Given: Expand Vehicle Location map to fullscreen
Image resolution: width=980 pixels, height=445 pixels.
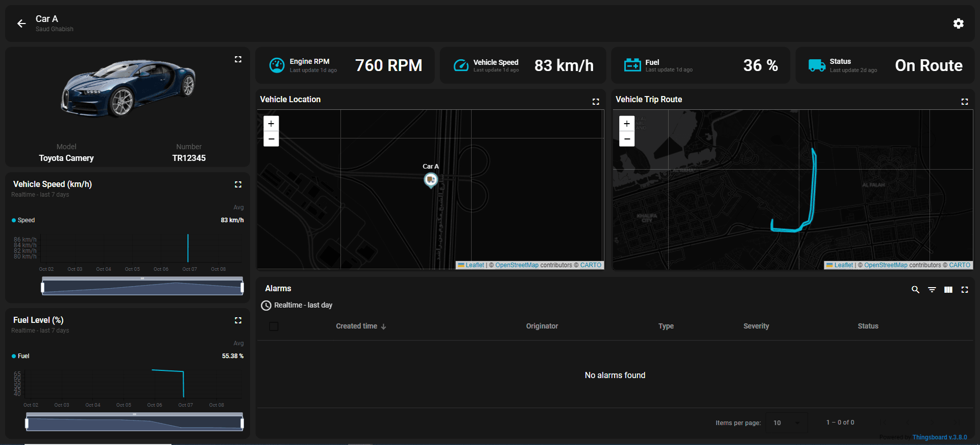Looking at the screenshot, I should tap(596, 102).
